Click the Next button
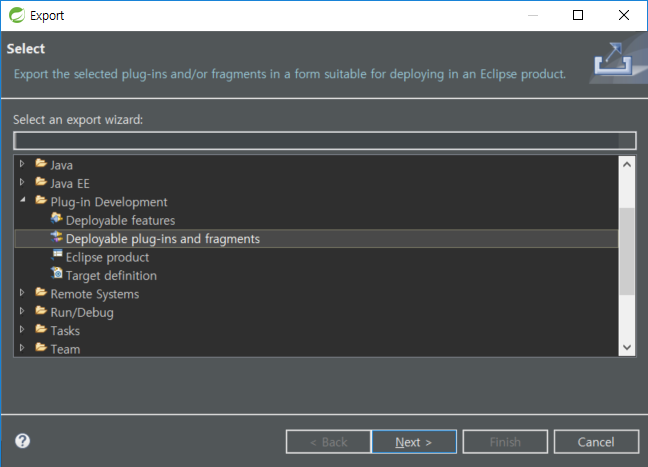Viewport: 648px width, 467px height. pyautogui.click(x=414, y=442)
